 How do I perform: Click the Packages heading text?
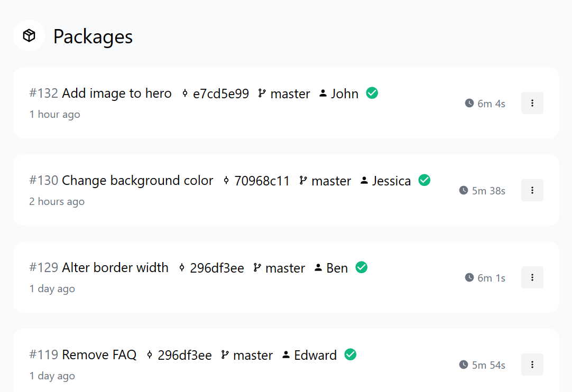93,36
